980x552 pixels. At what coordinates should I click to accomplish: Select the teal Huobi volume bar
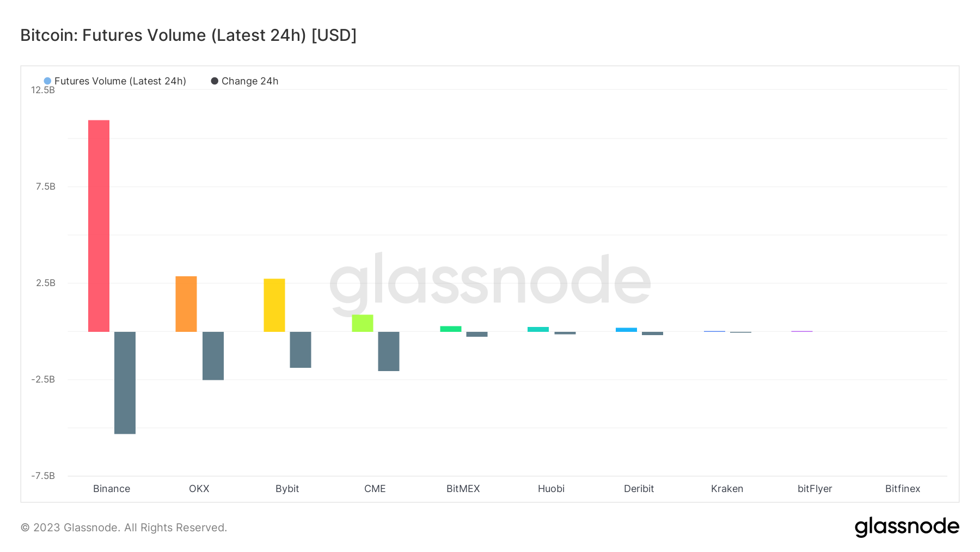pyautogui.click(x=538, y=329)
